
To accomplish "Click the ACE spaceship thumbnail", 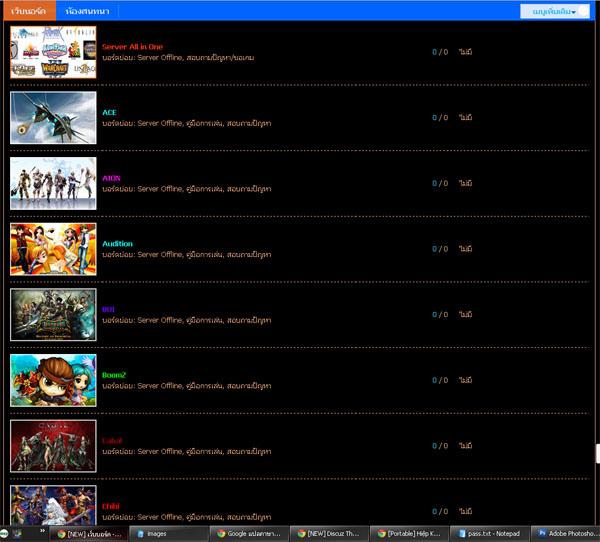I will click(53, 118).
